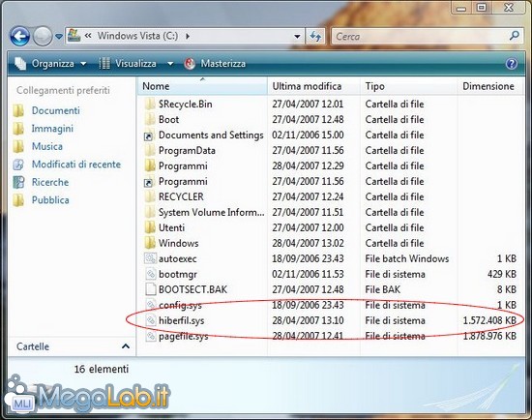This screenshot has height=420, width=532.
Task: Select System Volume Inform... folder
Action: tap(212, 213)
